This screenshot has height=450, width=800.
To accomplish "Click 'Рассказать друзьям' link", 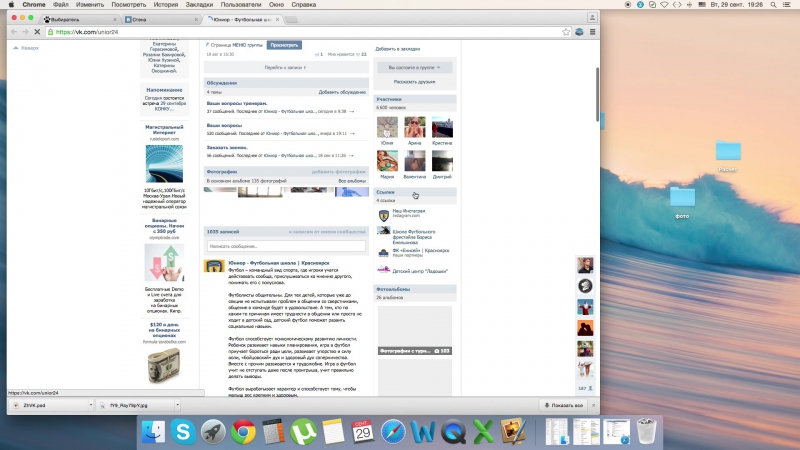I will coord(414,82).
